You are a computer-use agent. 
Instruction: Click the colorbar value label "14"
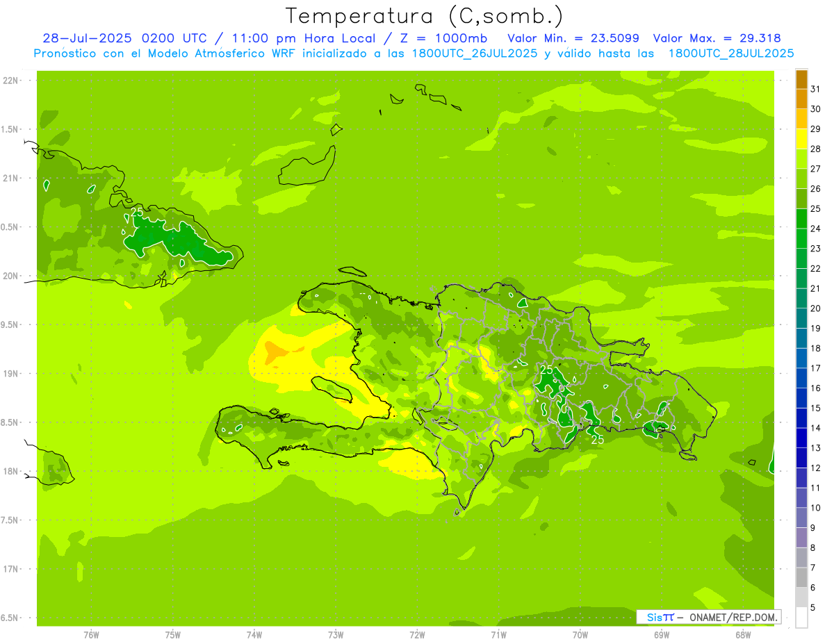(815, 428)
